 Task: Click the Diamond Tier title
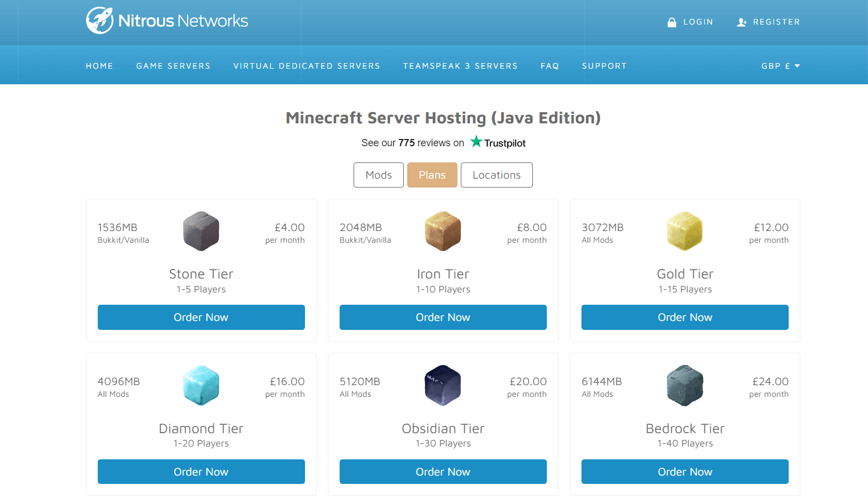(x=201, y=429)
